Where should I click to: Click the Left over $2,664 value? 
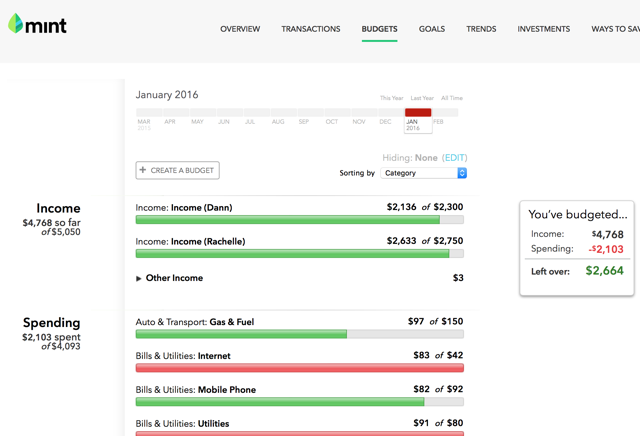pos(604,271)
